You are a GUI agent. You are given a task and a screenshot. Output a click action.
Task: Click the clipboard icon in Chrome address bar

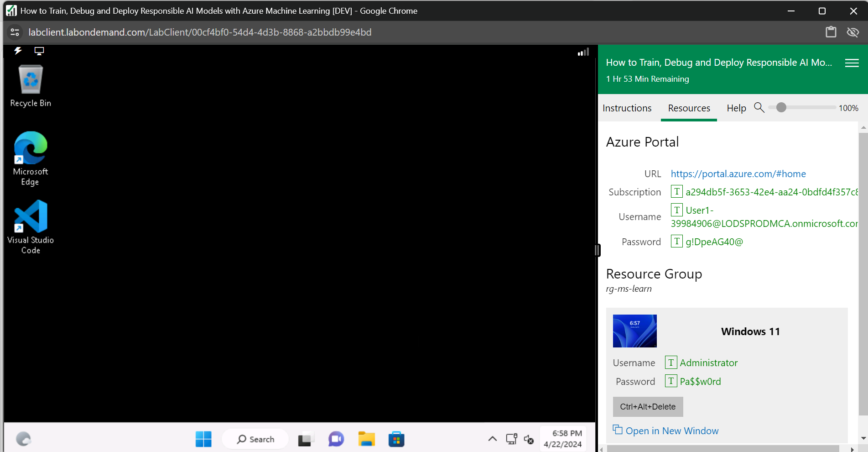pyautogui.click(x=831, y=32)
